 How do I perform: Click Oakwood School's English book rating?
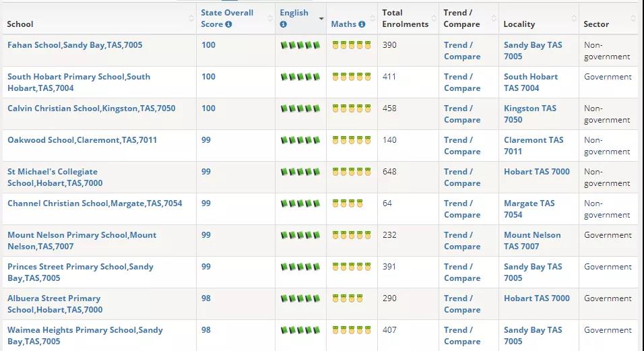[x=300, y=140]
